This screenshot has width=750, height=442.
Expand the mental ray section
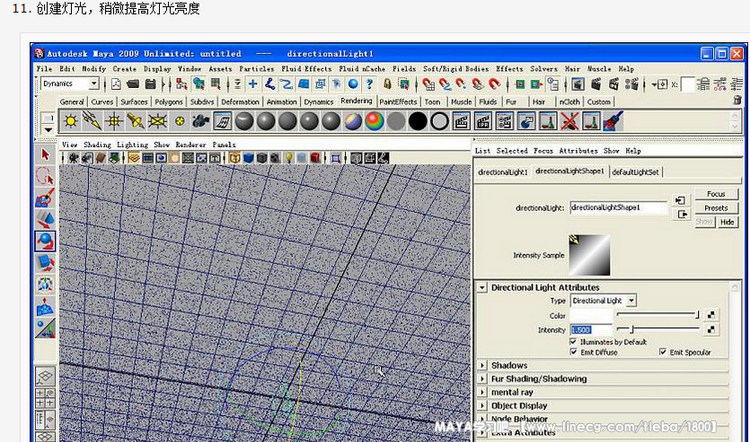click(483, 392)
